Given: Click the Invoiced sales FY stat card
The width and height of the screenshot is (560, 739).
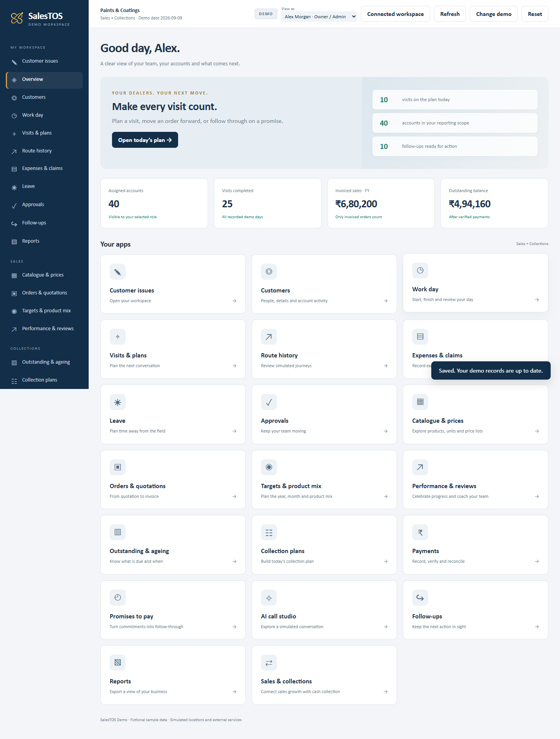Looking at the screenshot, I should pyautogui.click(x=381, y=203).
